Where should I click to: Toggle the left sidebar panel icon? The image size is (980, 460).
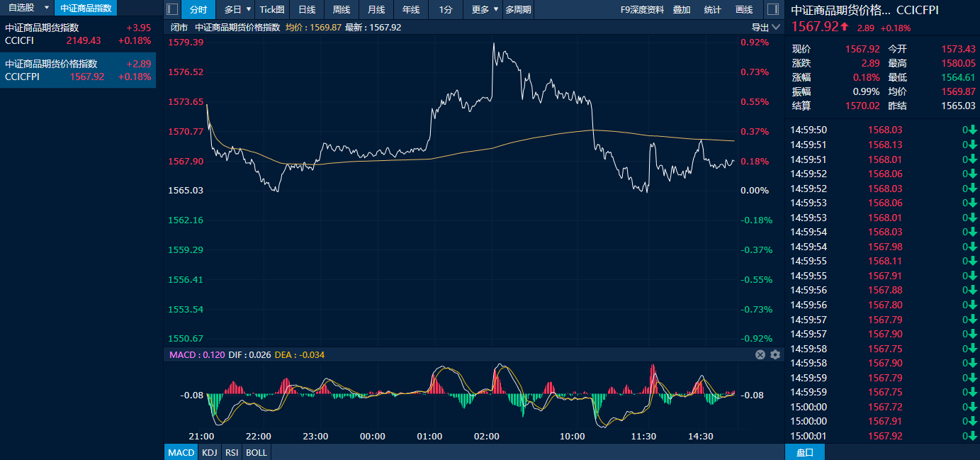click(172, 10)
